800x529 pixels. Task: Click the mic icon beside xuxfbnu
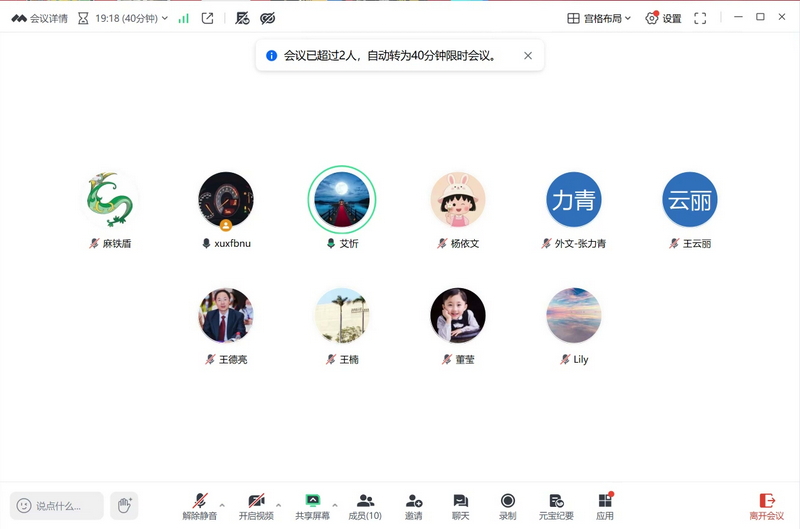[x=206, y=243]
